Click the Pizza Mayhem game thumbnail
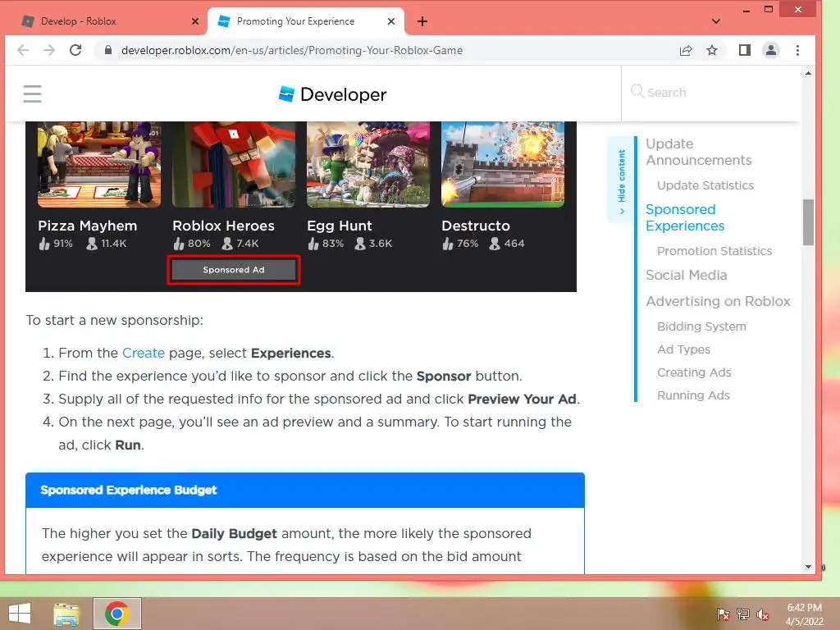The image size is (840, 630). (99, 164)
